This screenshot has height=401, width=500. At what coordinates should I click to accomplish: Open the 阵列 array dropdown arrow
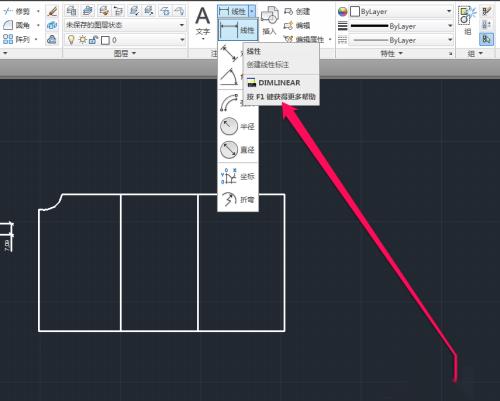click(x=36, y=39)
